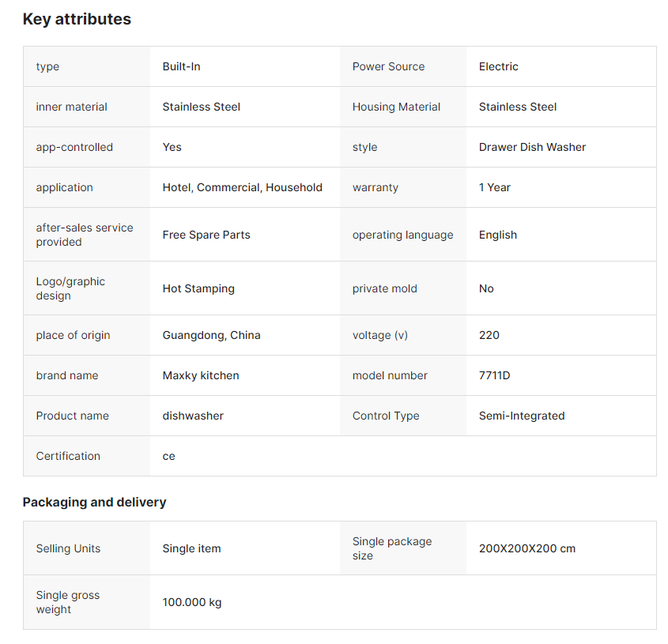Click the ce certification value
Image resolution: width=668 pixels, height=644 pixels.
(x=168, y=456)
